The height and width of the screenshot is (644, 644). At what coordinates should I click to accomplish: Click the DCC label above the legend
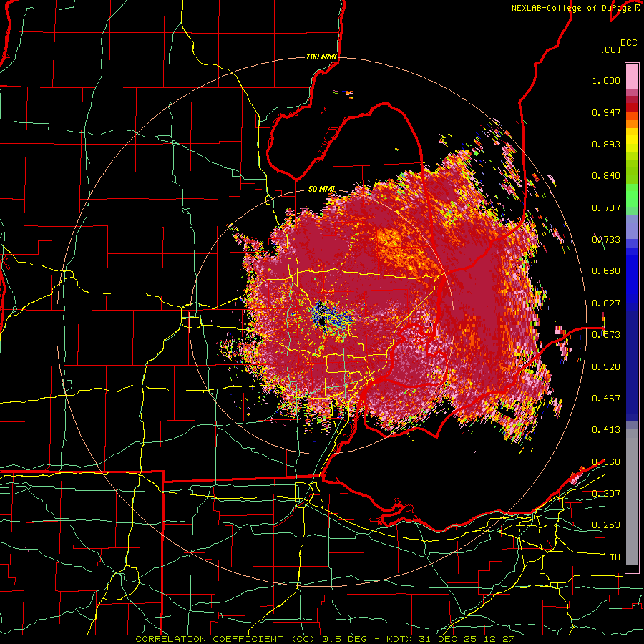[628, 43]
